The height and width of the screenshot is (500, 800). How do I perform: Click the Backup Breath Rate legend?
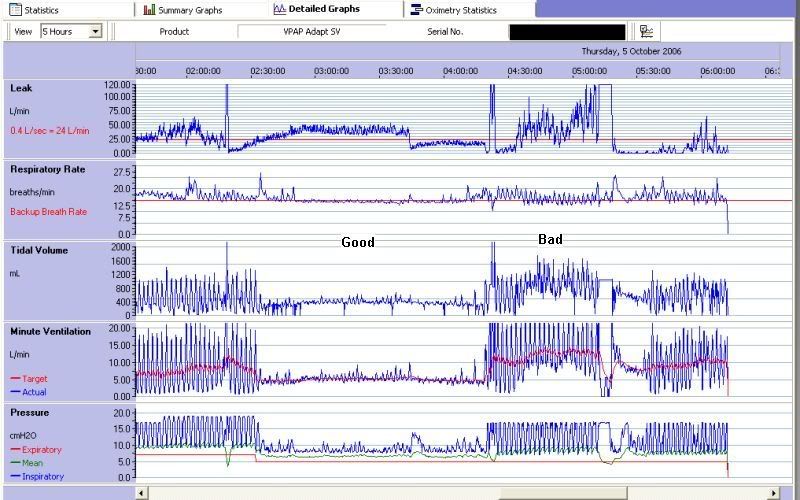pyautogui.click(x=48, y=212)
